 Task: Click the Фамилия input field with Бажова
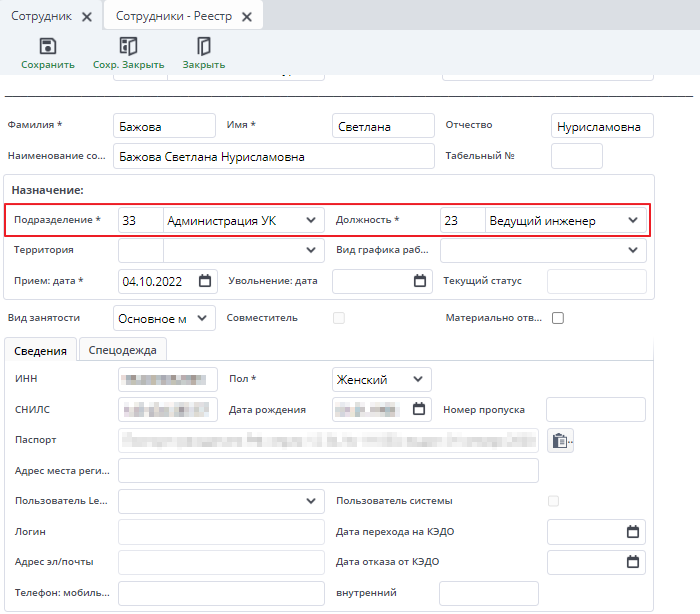point(164,126)
